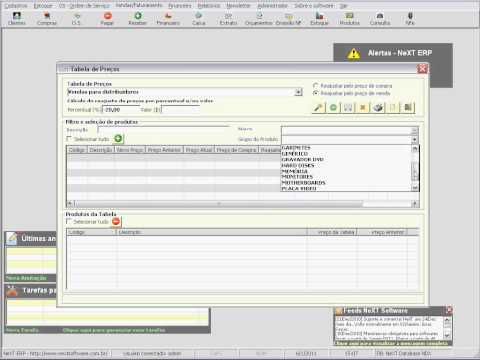This screenshot has width=480, height=360.
Task: Check Selecionar tudo in product filter section
Action: click(69, 139)
